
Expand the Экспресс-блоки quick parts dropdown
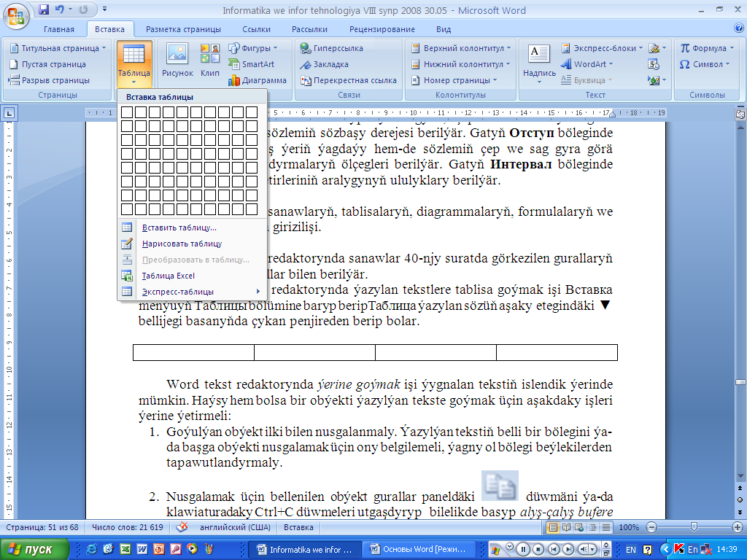click(x=640, y=48)
